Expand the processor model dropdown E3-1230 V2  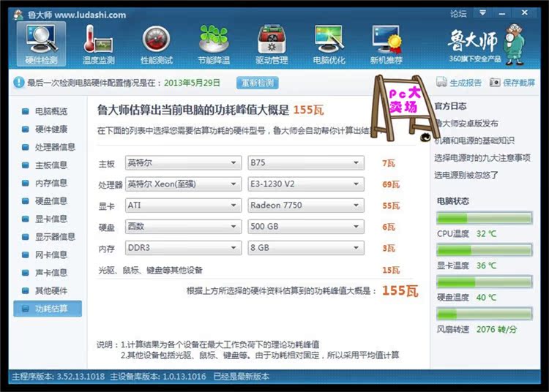[306, 184]
